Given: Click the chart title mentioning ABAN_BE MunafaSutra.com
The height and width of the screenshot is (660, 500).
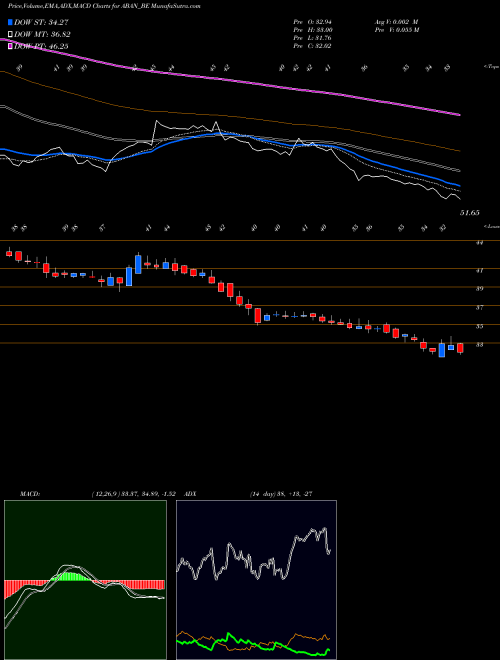Looking at the screenshot, I should point(104,6).
